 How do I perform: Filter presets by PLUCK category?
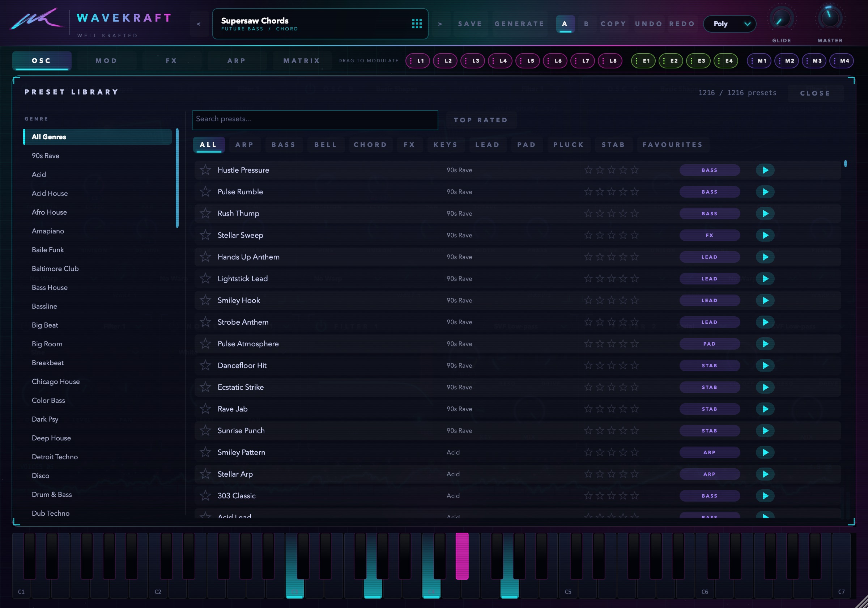pos(569,145)
